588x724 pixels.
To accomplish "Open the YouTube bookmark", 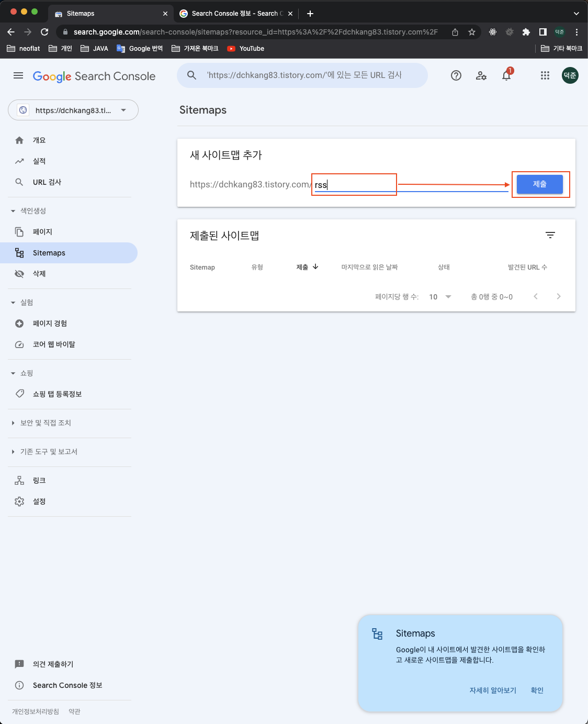I will point(245,49).
